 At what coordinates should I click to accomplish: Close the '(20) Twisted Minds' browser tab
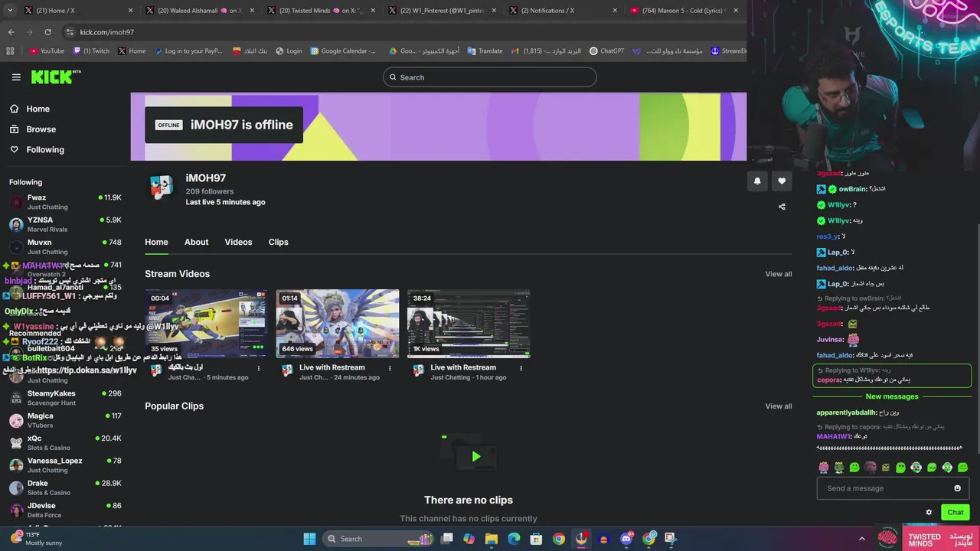point(373,11)
